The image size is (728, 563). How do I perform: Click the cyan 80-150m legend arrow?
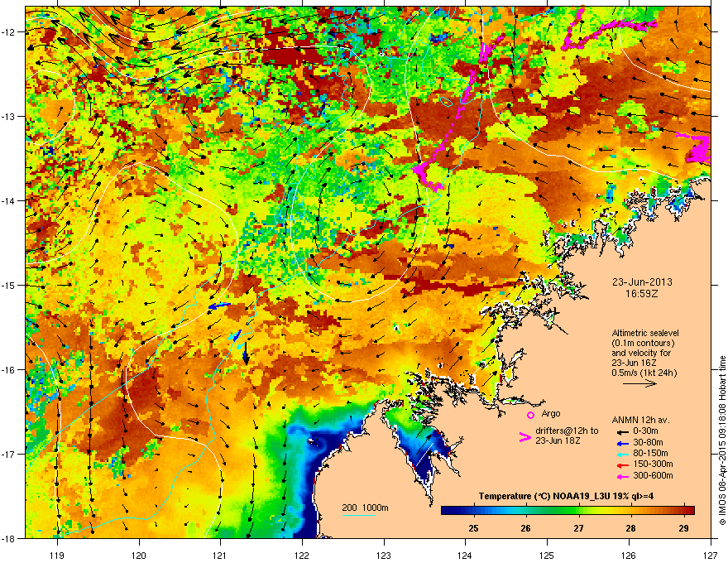pos(621,454)
